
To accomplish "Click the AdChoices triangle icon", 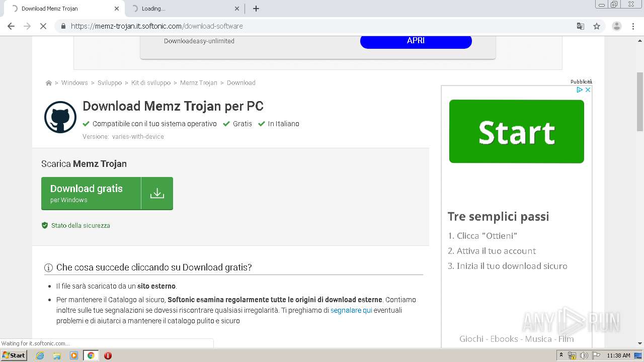I will (580, 89).
